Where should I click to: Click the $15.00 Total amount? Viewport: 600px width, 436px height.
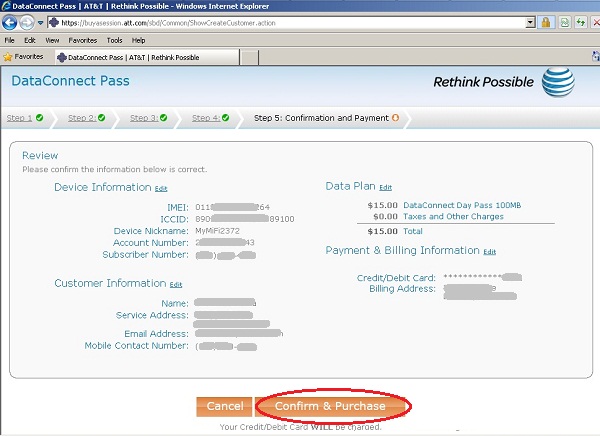coord(382,231)
